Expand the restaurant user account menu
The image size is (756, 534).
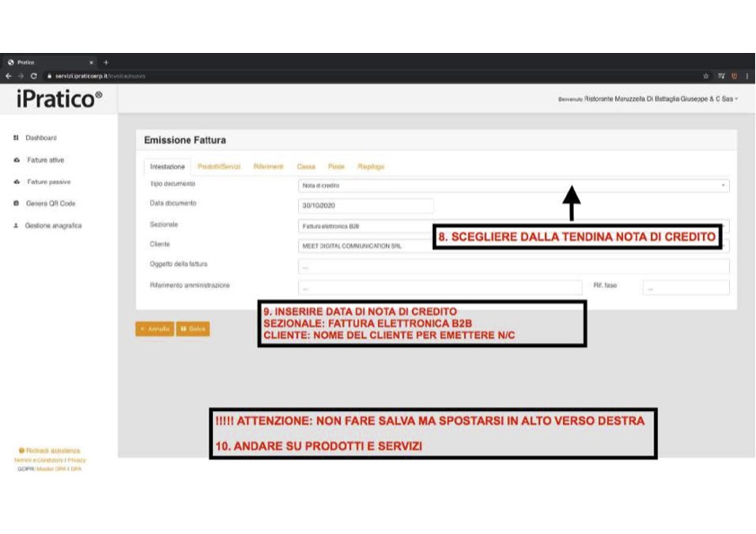tap(648, 99)
